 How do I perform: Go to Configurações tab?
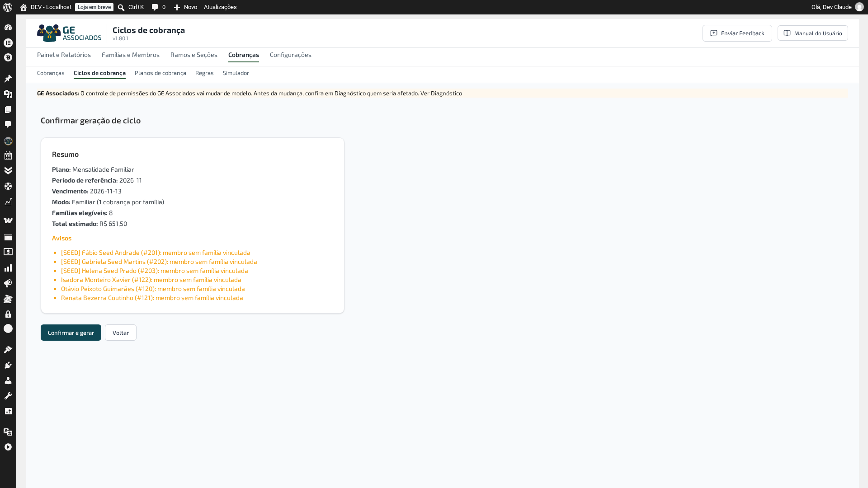(x=291, y=55)
